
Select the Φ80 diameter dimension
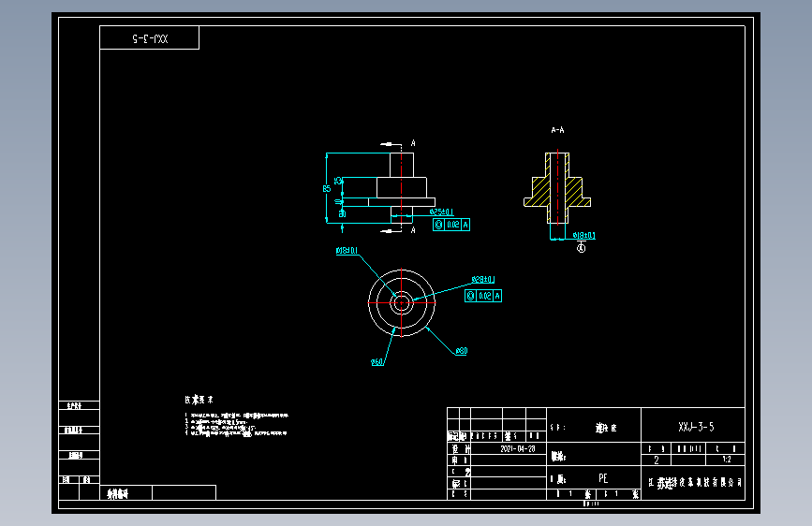coord(461,351)
